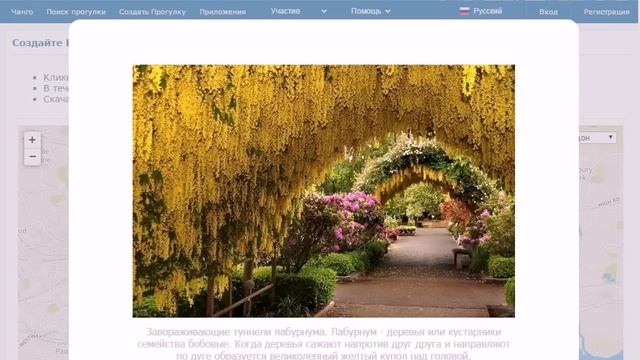Expand the Участие dropdown menu
The width and height of the screenshot is (640, 360).
tap(298, 11)
